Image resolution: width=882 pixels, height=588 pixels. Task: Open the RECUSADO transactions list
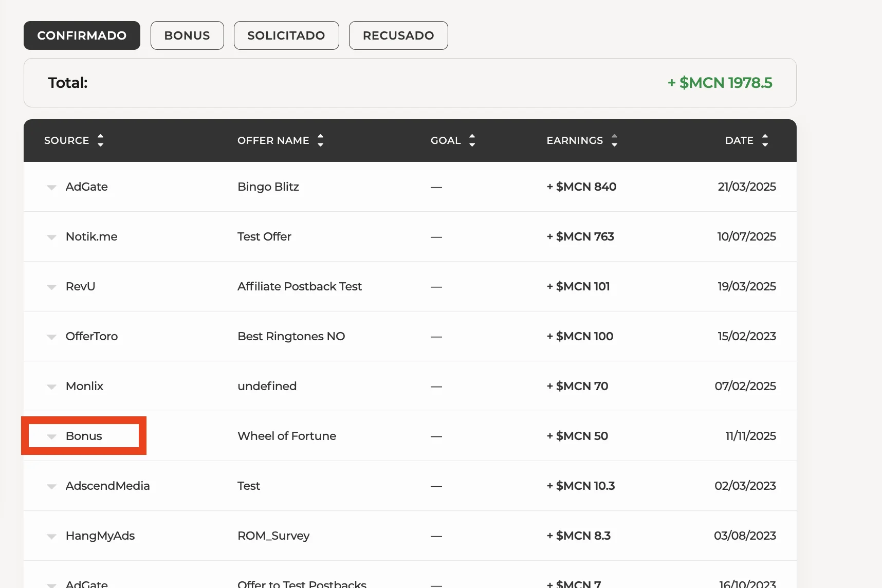pyautogui.click(x=398, y=35)
